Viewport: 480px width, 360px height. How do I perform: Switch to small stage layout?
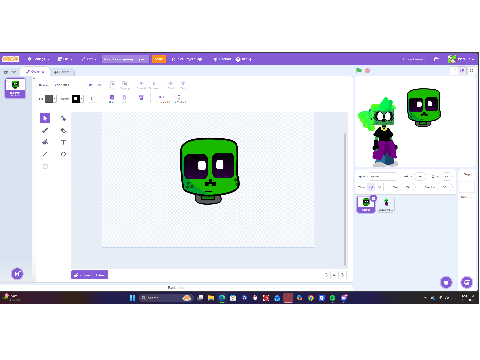click(x=455, y=70)
